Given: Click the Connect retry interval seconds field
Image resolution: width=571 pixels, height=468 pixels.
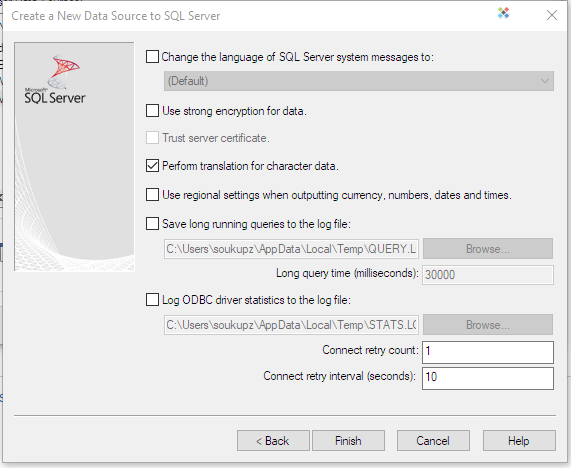Looking at the screenshot, I should coord(488,378).
